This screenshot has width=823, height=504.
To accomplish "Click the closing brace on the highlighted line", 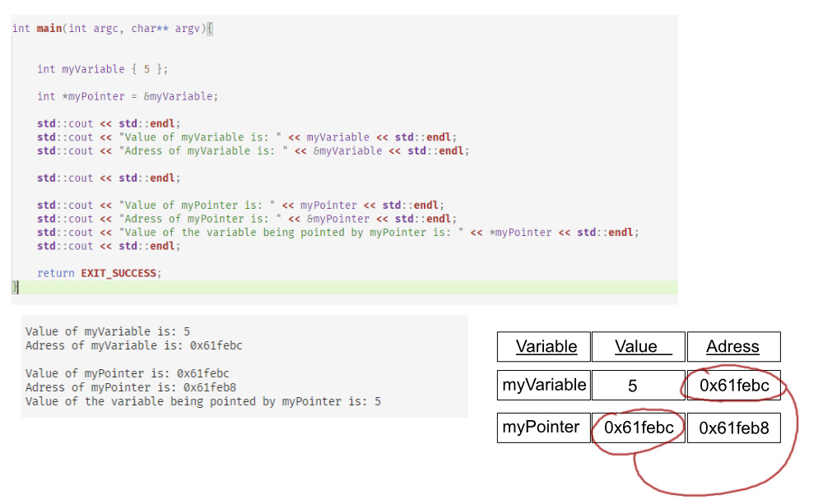I will (15, 287).
